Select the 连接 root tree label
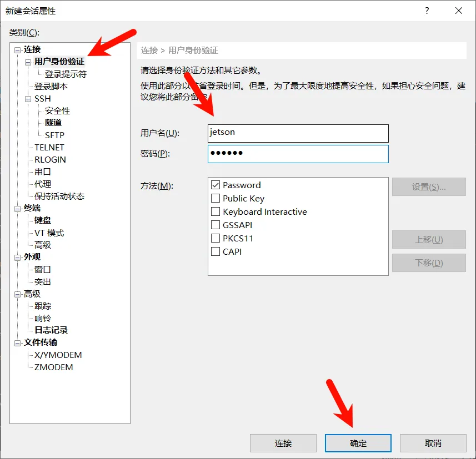The image size is (476, 459). click(x=32, y=49)
